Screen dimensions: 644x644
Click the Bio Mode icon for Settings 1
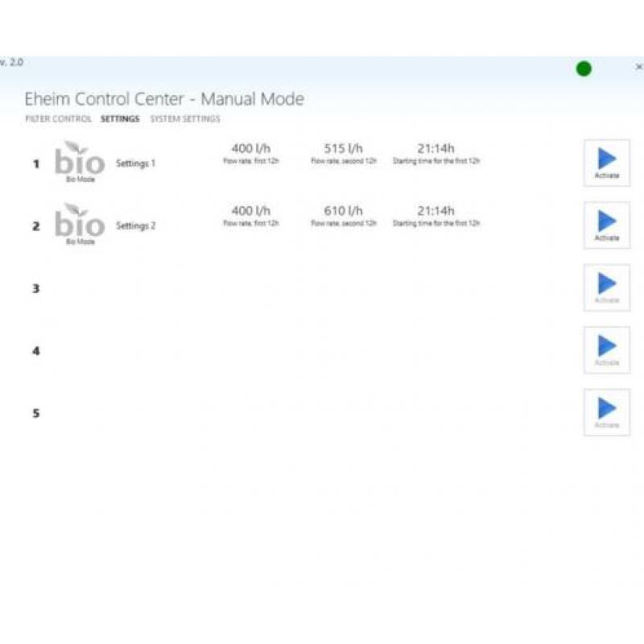point(80,162)
